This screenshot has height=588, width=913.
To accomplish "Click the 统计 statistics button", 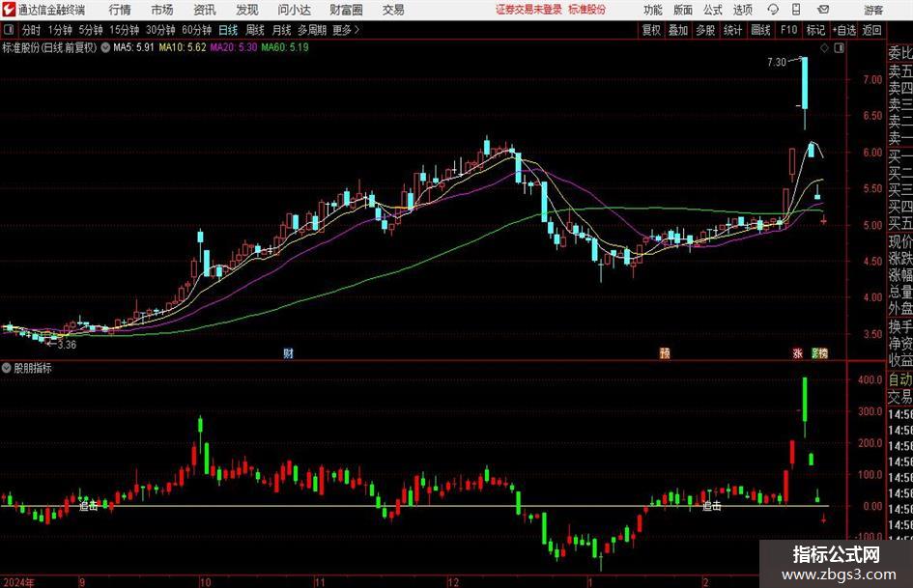I will point(732,30).
